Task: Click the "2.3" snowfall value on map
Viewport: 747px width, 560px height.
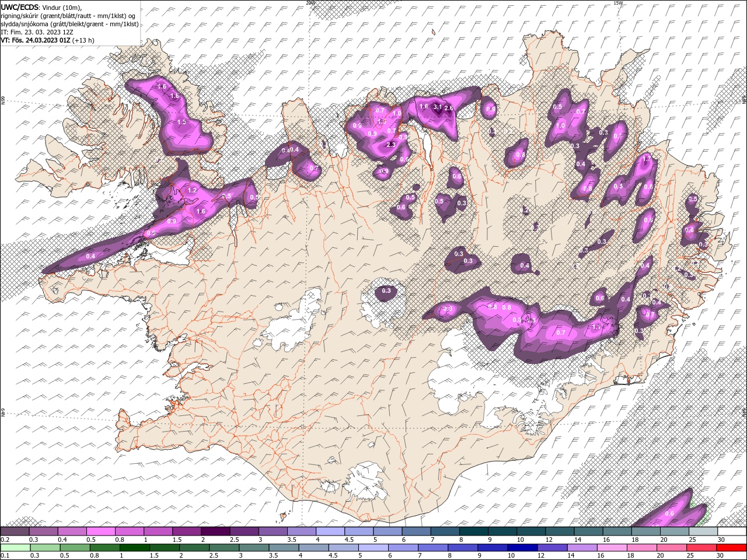Action: point(391,145)
